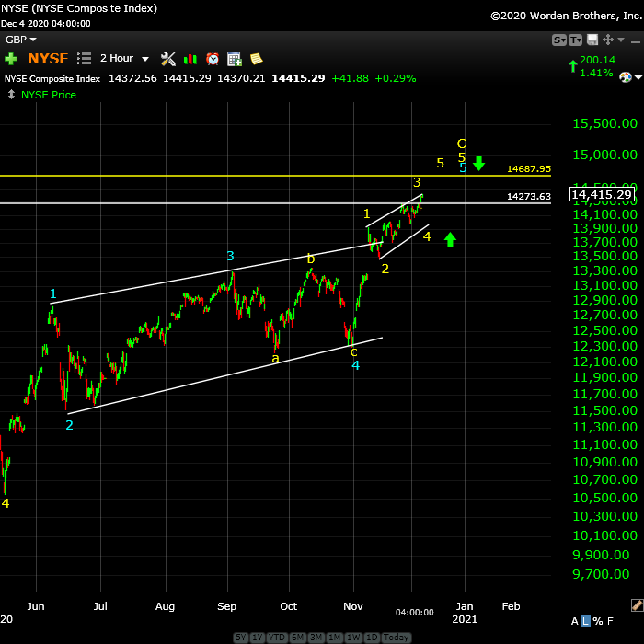Select the 1D time range
The height and width of the screenshot is (644, 644).
[372, 638]
